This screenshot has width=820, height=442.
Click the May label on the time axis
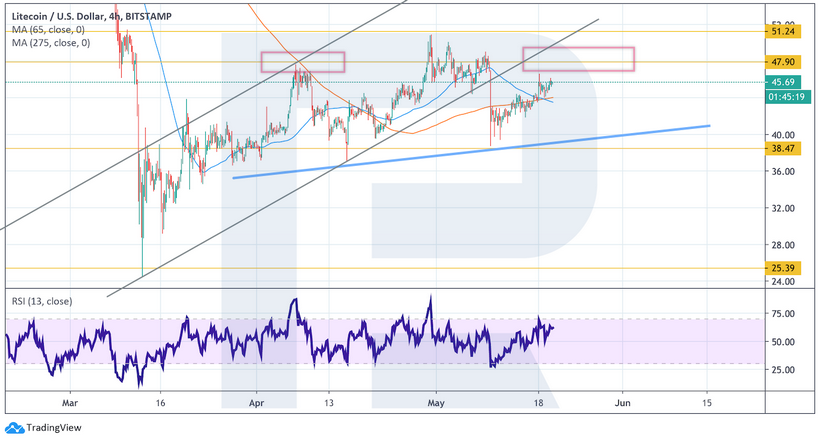coord(436,403)
